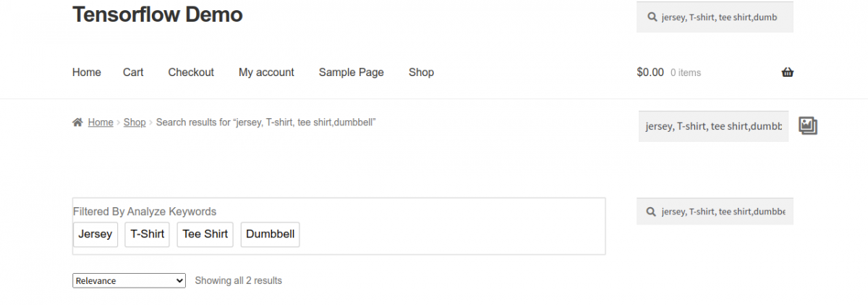
Task: Go to the Cart menu page
Action: click(133, 72)
